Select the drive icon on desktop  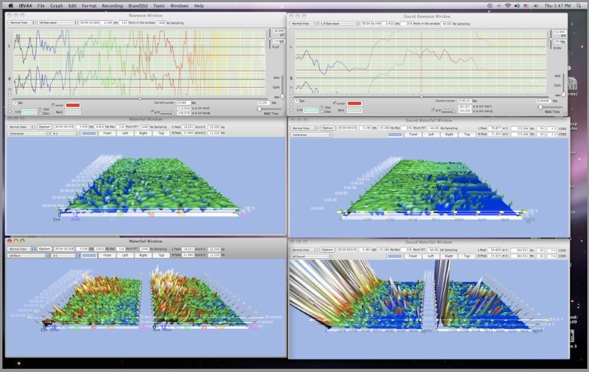click(572, 83)
